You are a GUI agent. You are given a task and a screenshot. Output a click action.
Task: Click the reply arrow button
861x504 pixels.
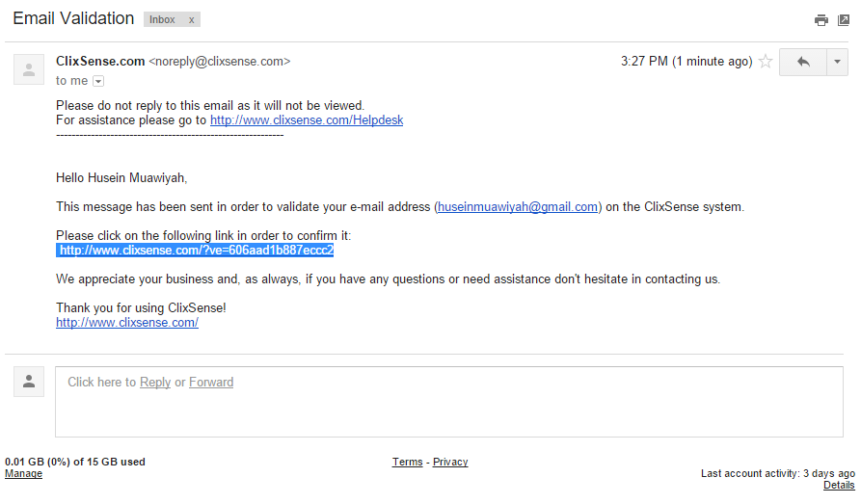tap(802, 62)
